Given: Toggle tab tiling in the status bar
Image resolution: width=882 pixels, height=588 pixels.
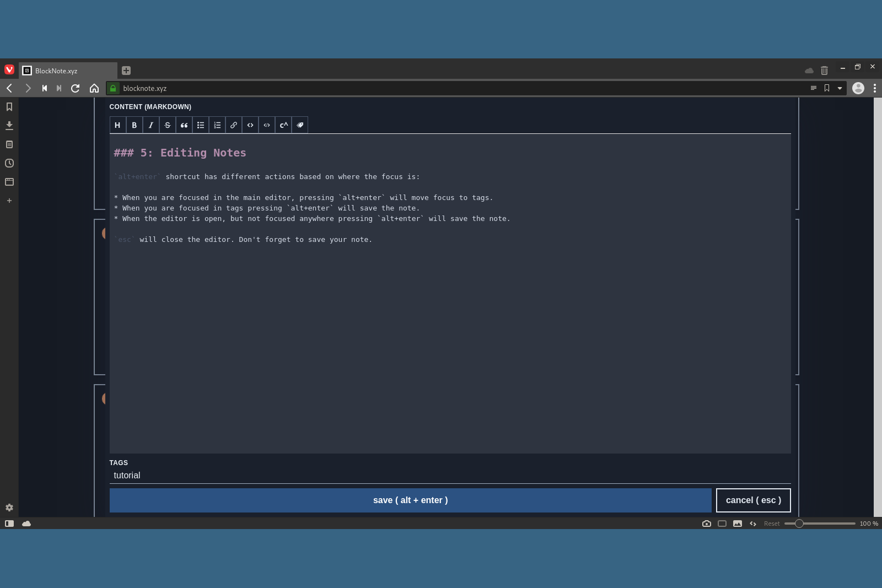Looking at the screenshot, I should point(722,524).
